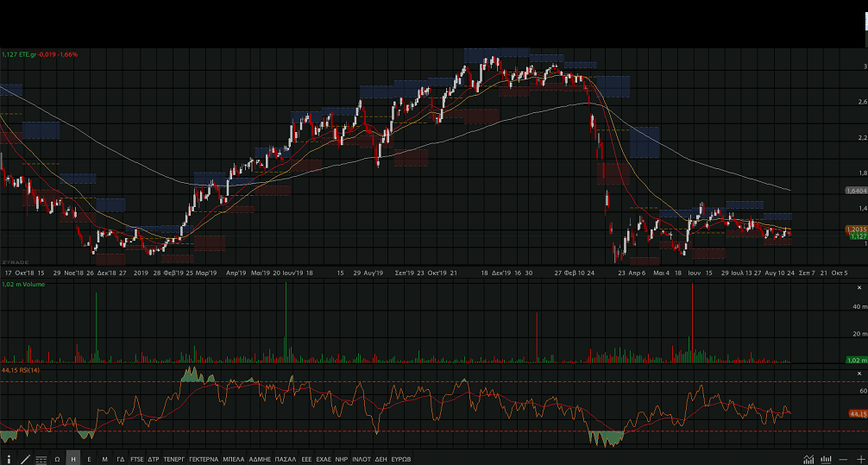Image resolution: width=868 pixels, height=465 pixels.
Task: Switch to the M monthly timeframe
Action: [104, 459]
